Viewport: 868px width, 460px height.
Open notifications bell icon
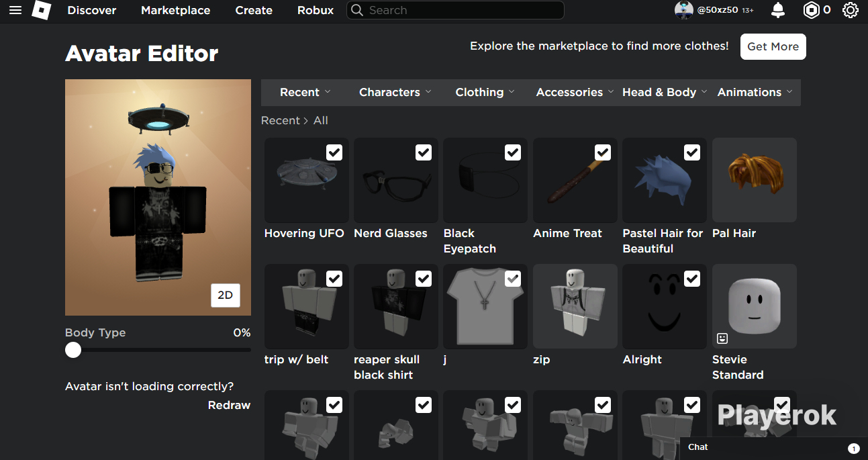(x=778, y=10)
